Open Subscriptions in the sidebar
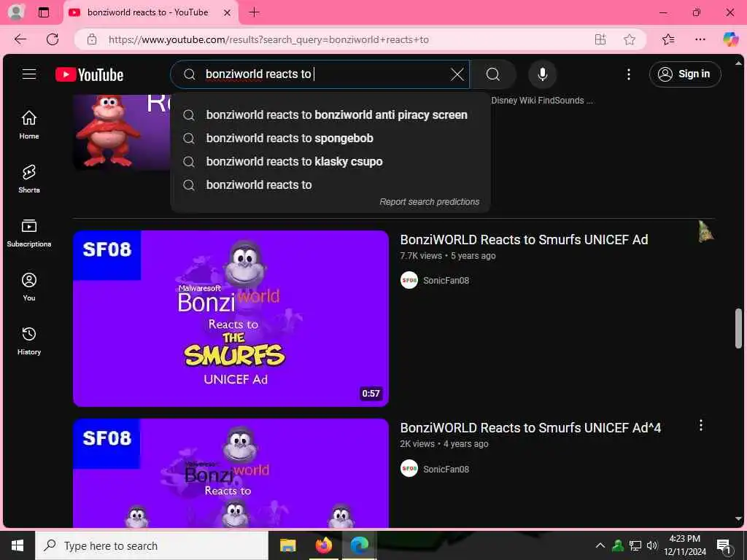Image resolution: width=747 pixels, height=560 pixels. point(29,233)
